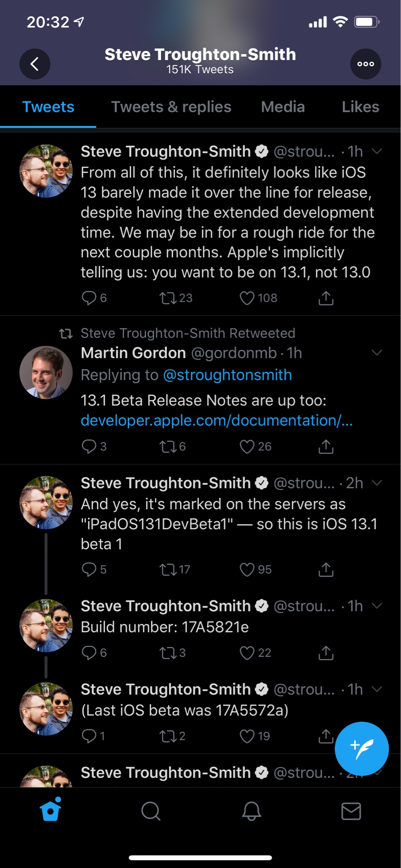Viewport: 401px width, 868px height.
Task: Expand options chevron on first tweet
Action: click(x=376, y=151)
